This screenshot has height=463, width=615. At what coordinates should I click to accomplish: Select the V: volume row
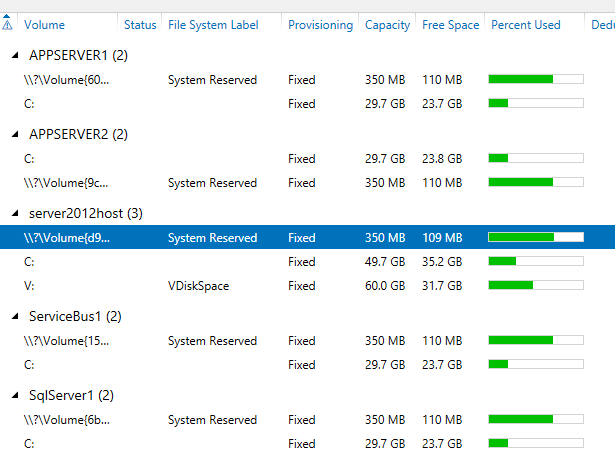[x=308, y=285]
